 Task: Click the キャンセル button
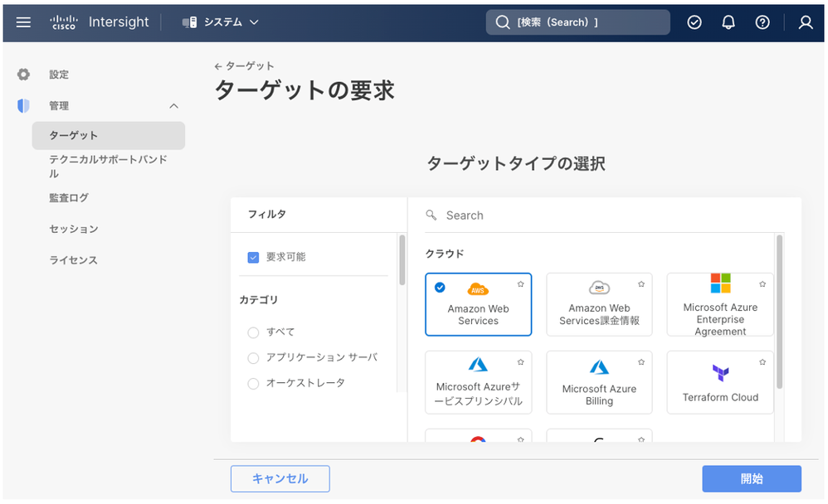pos(280,478)
